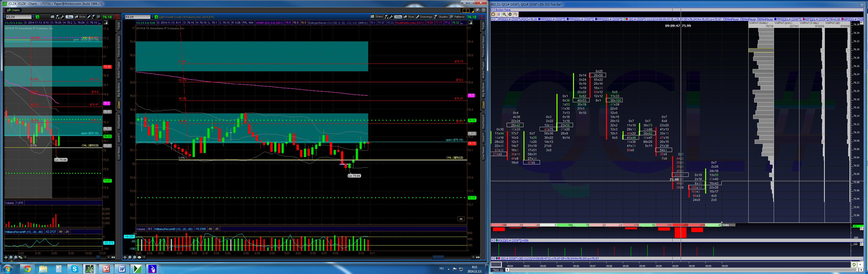The height and width of the screenshot is (274, 868).
Task: Open Skype from the taskbar
Action: (74, 269)
